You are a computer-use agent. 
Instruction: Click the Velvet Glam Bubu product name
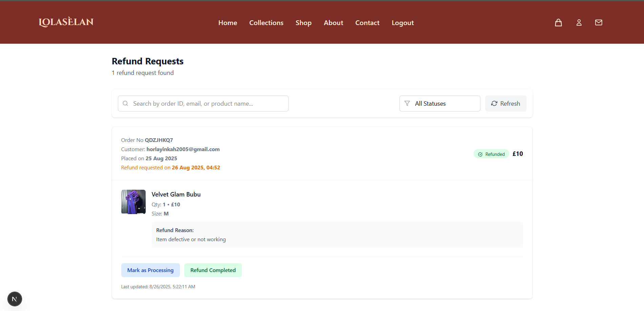(176, 194)
